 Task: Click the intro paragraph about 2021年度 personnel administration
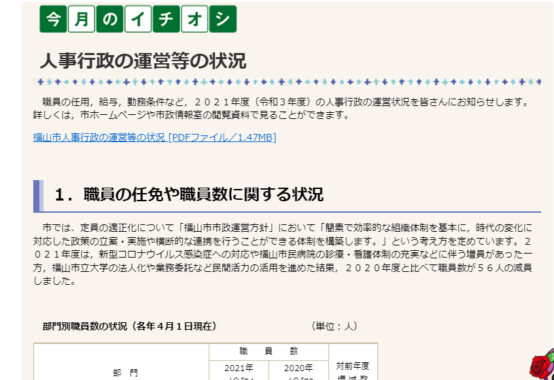point(282,108)
